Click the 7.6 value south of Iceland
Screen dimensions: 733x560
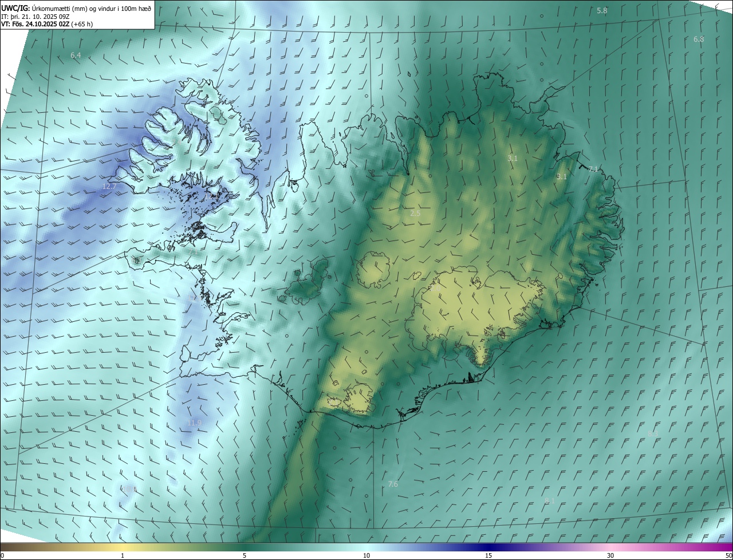point(393,484)
